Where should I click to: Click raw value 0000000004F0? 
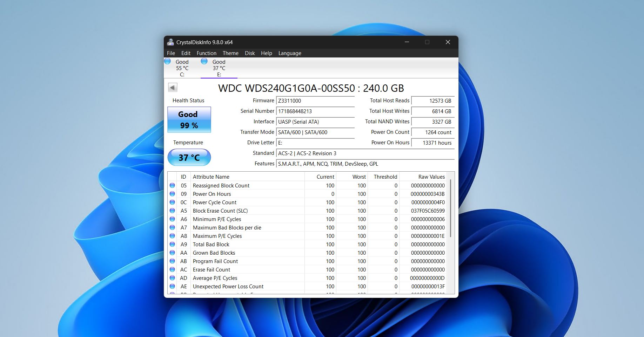tap(428, 202)
